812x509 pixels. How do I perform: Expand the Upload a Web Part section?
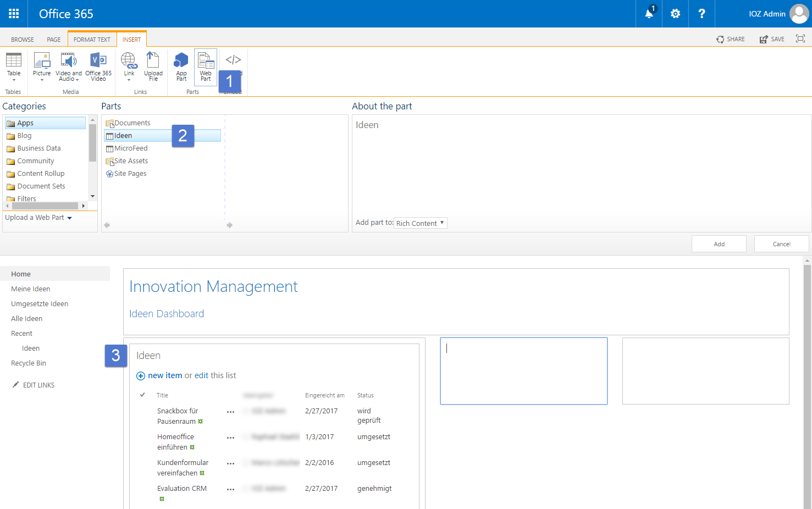[x=37, y=217]
